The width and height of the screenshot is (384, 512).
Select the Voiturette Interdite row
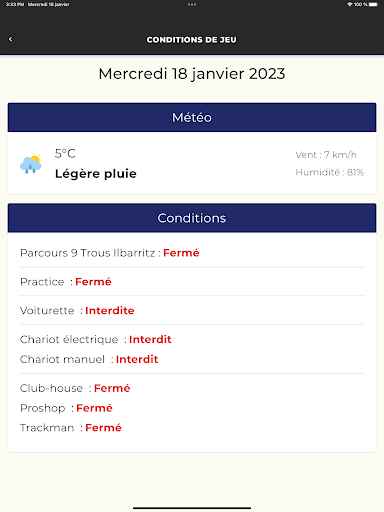pos(192,310)
